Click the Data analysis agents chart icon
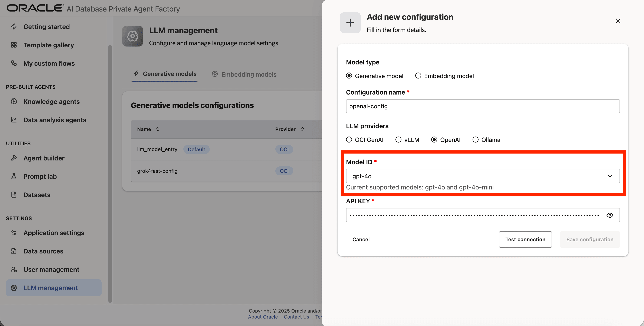This screenshot has height=326, width=644. pyautogui.click(x=14, y=120)
